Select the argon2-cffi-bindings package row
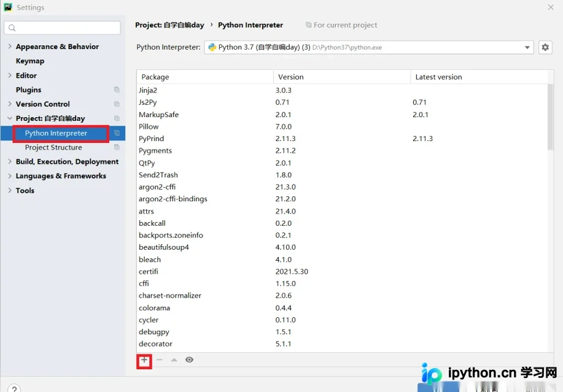Image resolution: width=563 pixels, height=392 pixels. [342, 199]
